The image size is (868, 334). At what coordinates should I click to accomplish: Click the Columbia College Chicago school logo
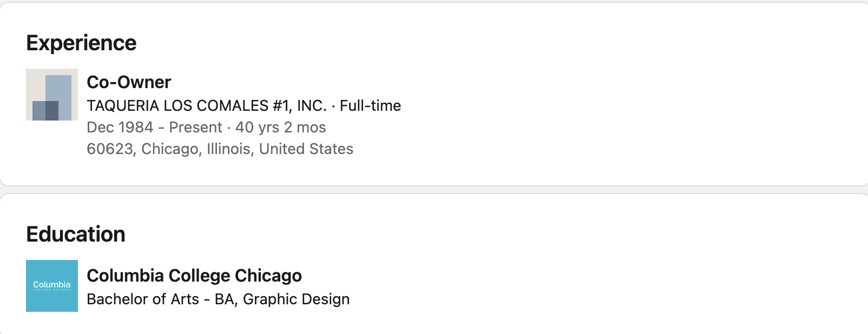pyautogui.click(x=51, y=286)
